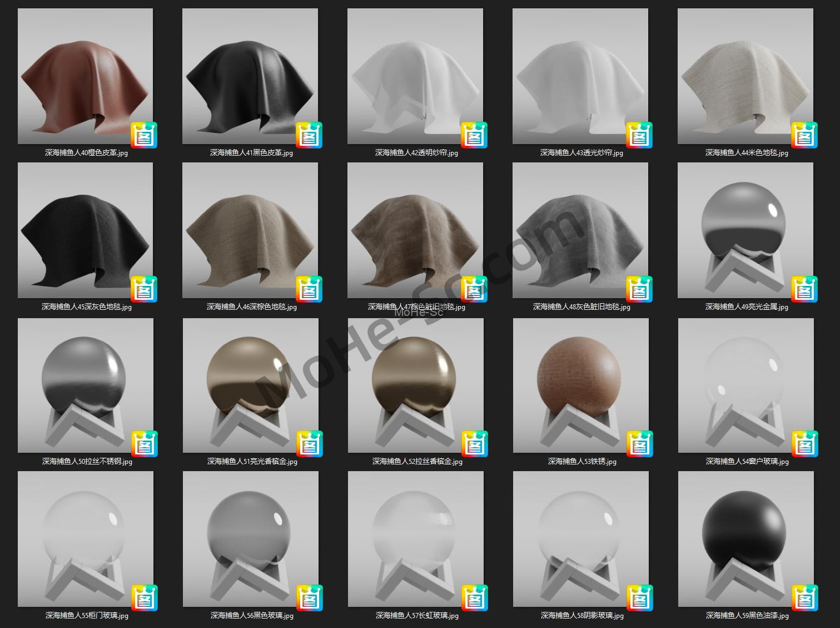Screen dimensions: 840x628
Task: Click the image badge icon on 42透明纱帘
Action: pyautogui.click(x=474, y=135)
